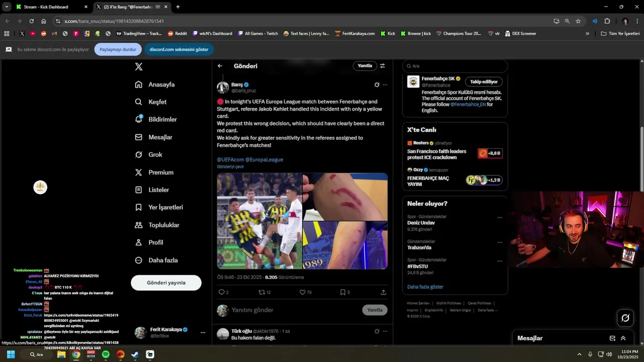Viewport: 644px width, 362px height.
Task: Open Topluluklar communities
Action: click(157, 225)
